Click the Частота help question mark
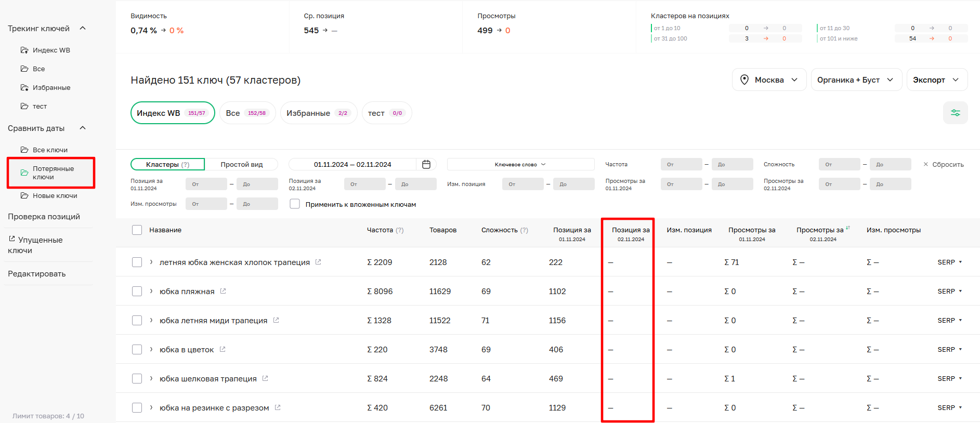980x423 pixels. tap(399, 230)
